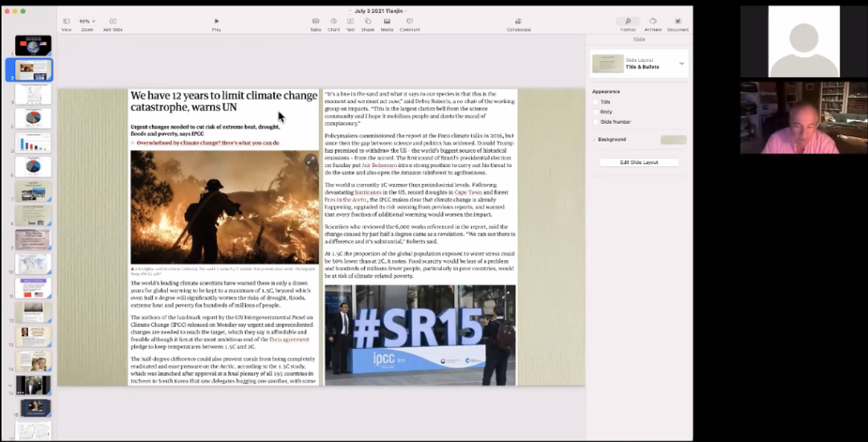The height and width of the screenshot is (442, 868).
Task: Switch to the Animate inspector tab
Action: pyautogui.click(x=653, y=22)
